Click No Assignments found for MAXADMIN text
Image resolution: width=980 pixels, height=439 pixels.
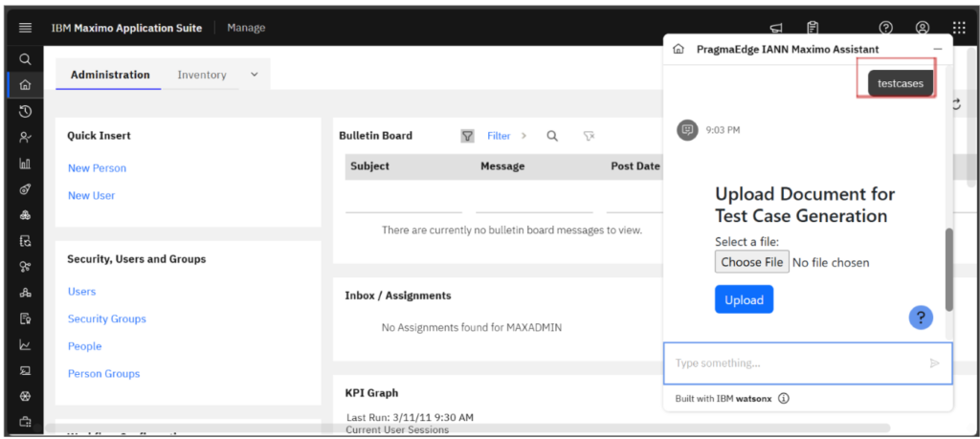pyautogui.click(x=471, y=326)
